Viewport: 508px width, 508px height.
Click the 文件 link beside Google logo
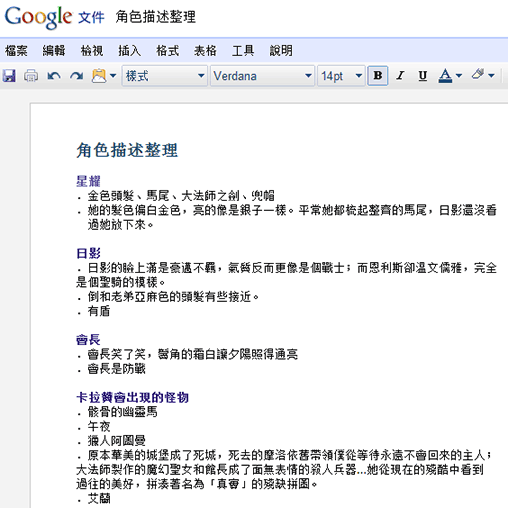(x=91, y=17)
